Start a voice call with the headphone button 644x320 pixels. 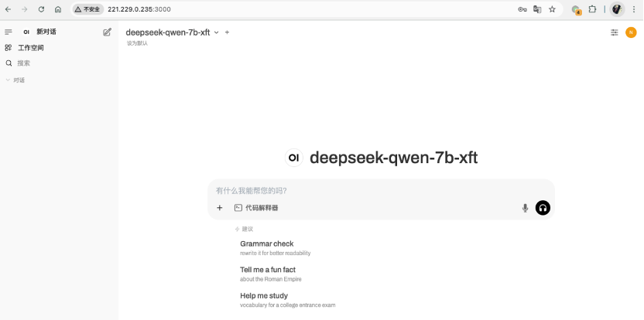pyautogui.click(x=543, y=208)
